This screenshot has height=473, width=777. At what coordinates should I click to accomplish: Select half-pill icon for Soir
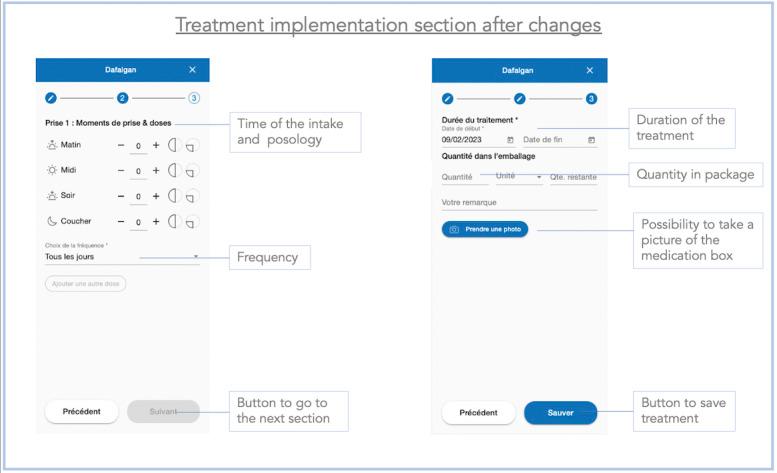(x=172, y=196)
